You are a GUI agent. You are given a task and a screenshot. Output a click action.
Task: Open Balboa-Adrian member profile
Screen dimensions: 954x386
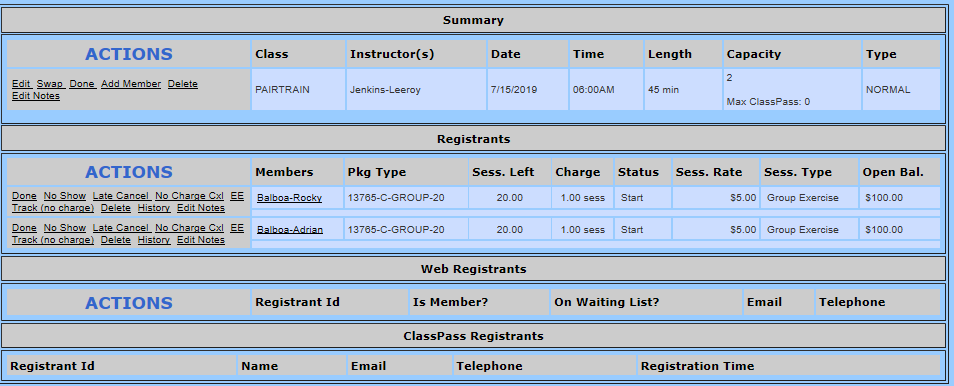pos(290,230)
